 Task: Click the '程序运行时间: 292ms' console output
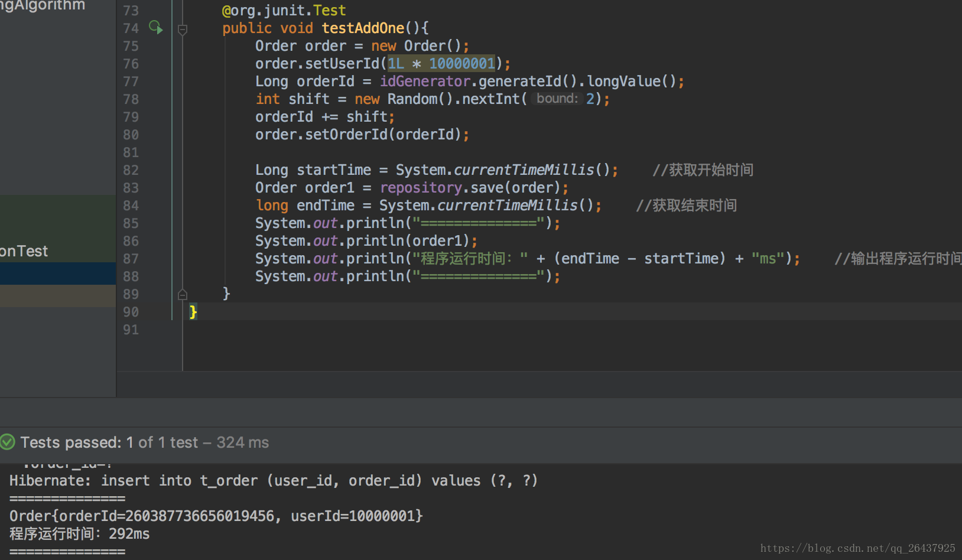tap(80, 534)
